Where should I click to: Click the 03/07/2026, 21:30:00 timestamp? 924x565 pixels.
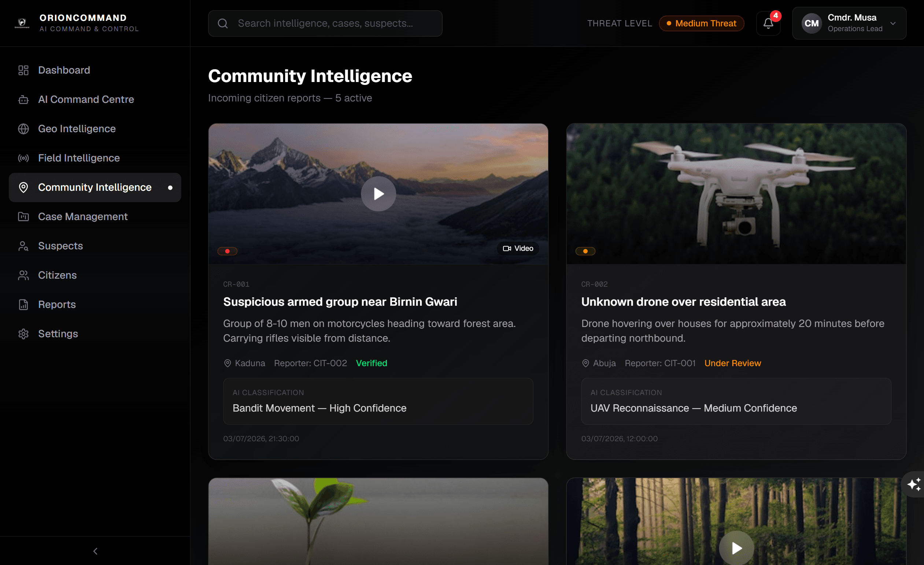pyautogui.click(x=261, y=438)
